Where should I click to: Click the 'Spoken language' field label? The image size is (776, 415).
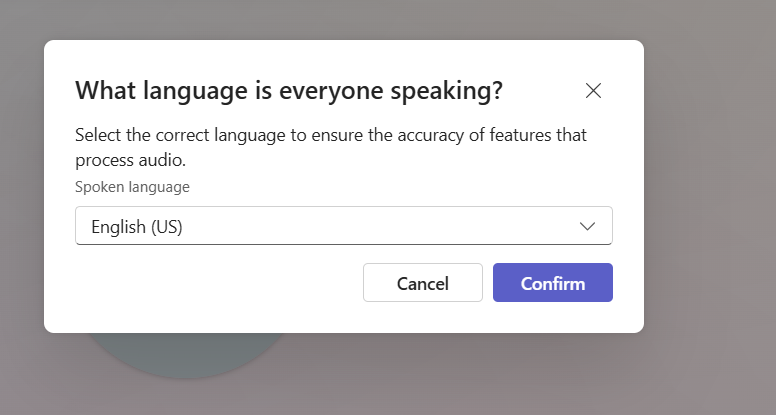132,186
